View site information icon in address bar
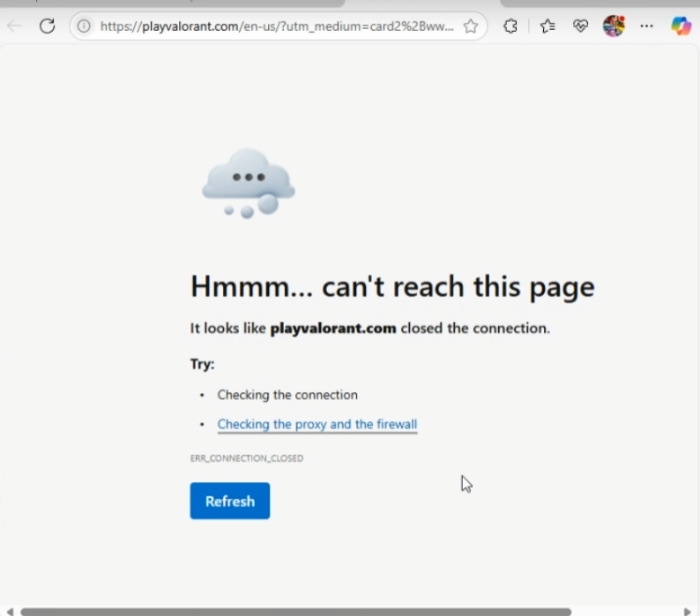700x616 pixels. (x=84, y=26)
